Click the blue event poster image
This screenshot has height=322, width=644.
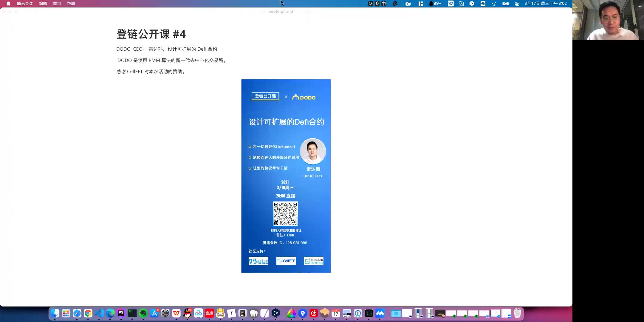[286, 176]
